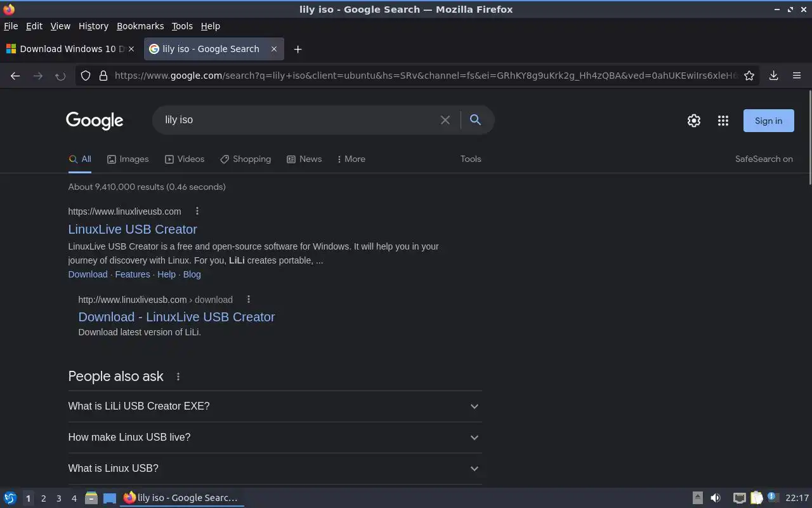Open removable media eject tray icon

point(697,498)
